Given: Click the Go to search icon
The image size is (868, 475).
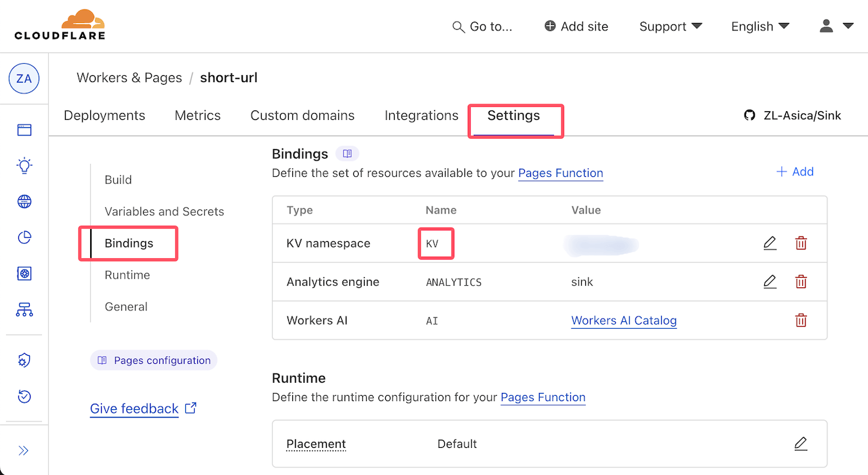Looking at the screenshot, I should pos(458,27).
